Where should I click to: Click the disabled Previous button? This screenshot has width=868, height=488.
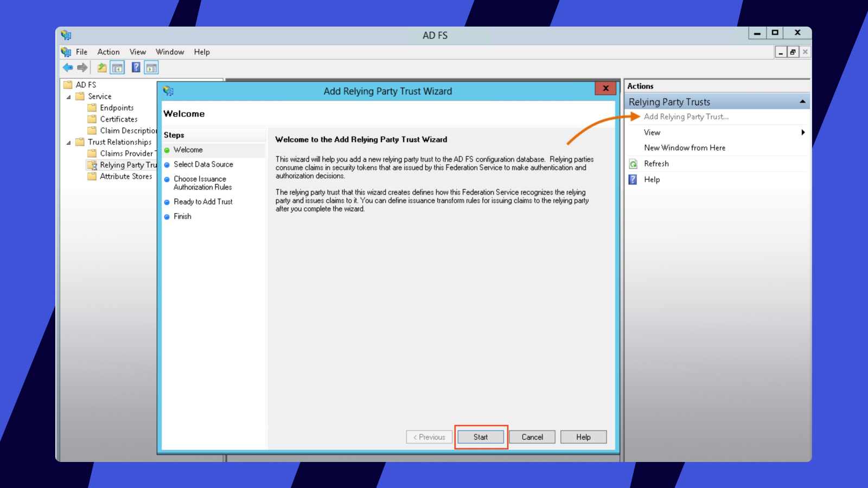pos(429,437)
